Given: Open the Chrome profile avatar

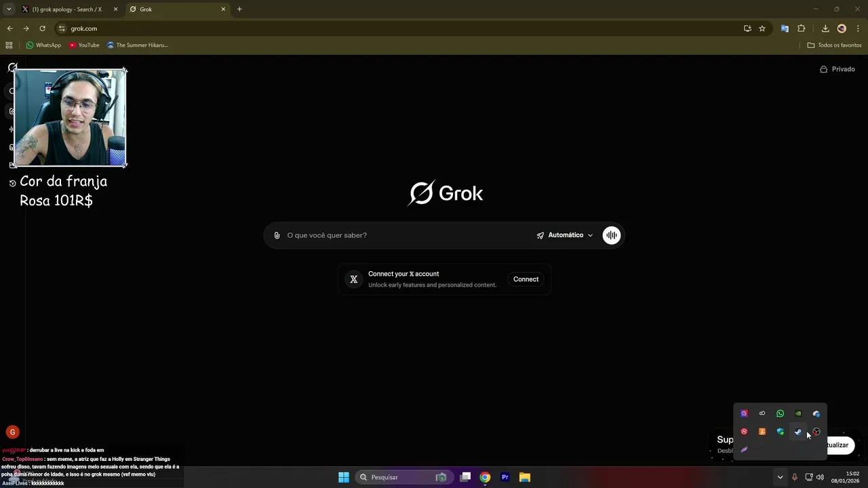Looking at the screenshot, I should point(842,28).
